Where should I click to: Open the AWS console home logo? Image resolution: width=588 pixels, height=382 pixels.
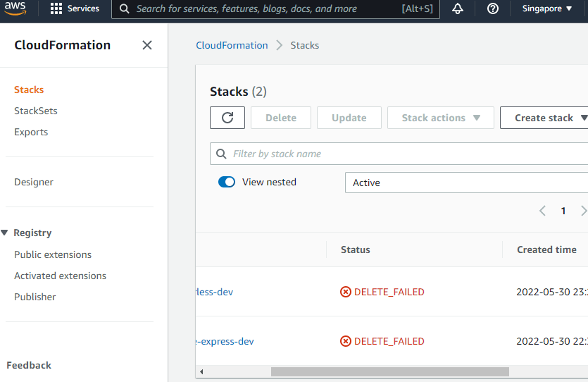[15, 8]
